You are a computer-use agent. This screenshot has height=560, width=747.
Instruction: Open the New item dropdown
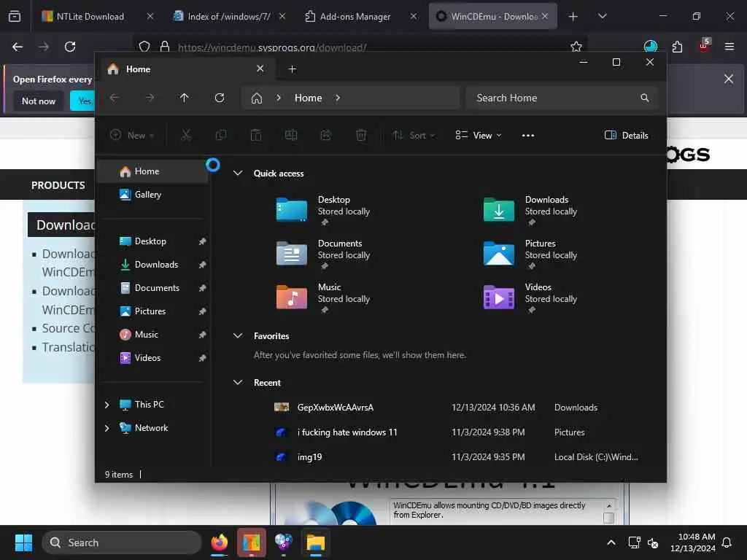132,135
